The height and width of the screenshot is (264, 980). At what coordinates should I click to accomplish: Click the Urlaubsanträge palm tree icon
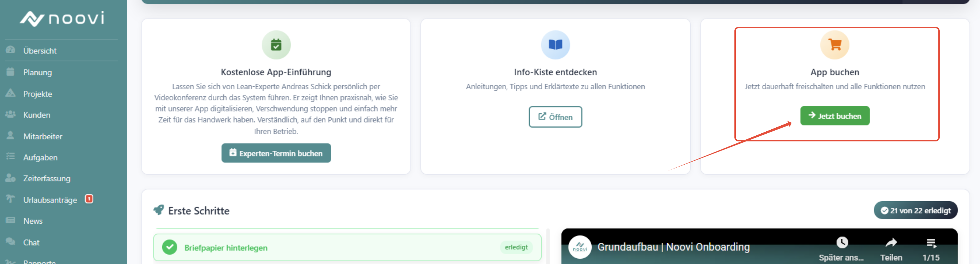[11, 199]
